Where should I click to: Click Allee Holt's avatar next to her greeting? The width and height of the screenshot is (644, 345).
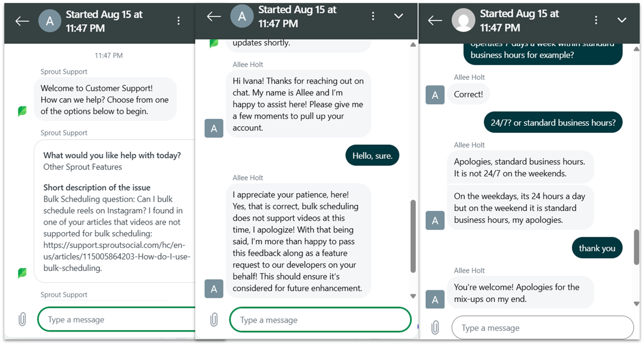coord(214,128)
